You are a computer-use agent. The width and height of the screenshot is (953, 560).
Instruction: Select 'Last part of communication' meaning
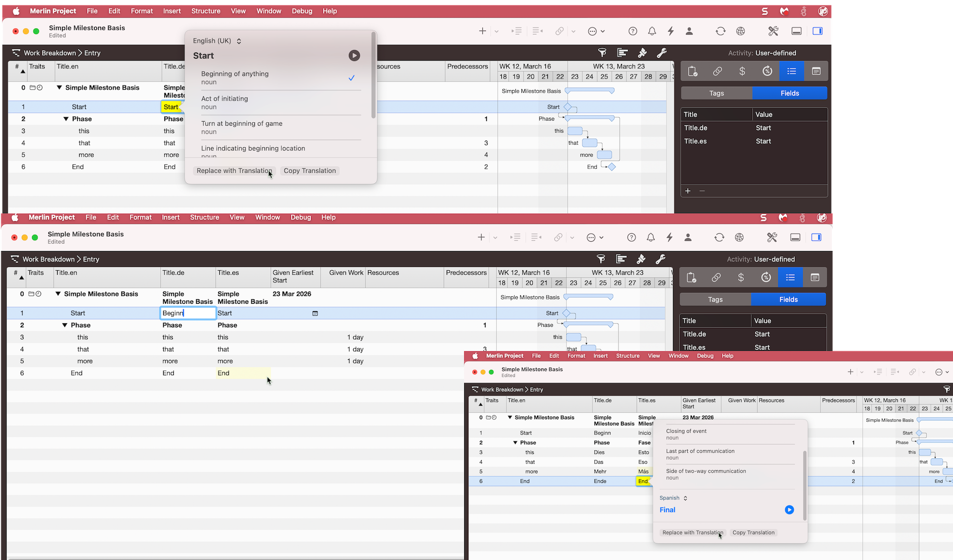pyautogui.click(x=730, y=454)
